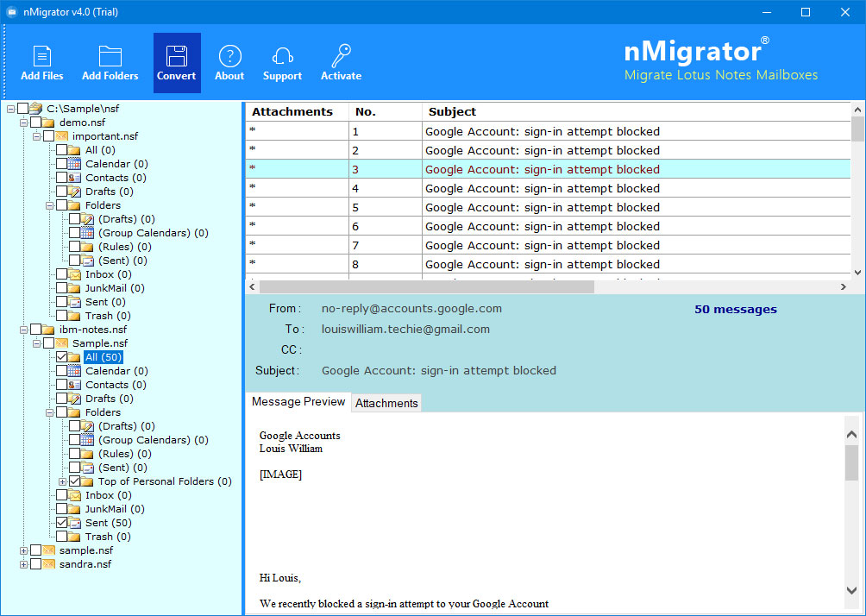Sort by the Subject column header
The image size is (866, 616).
coord(637,111)
